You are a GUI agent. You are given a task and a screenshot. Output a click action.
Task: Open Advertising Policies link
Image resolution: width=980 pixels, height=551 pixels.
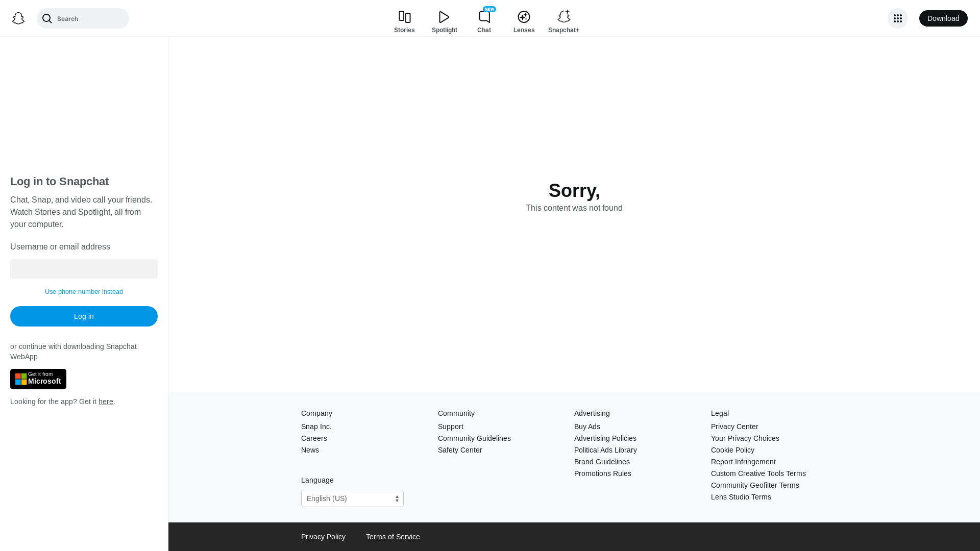(605, 438)
